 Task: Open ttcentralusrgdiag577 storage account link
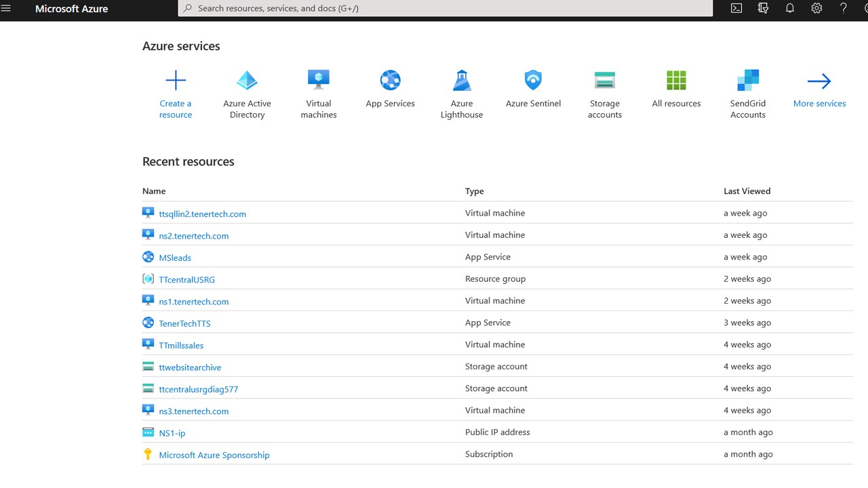198,389
